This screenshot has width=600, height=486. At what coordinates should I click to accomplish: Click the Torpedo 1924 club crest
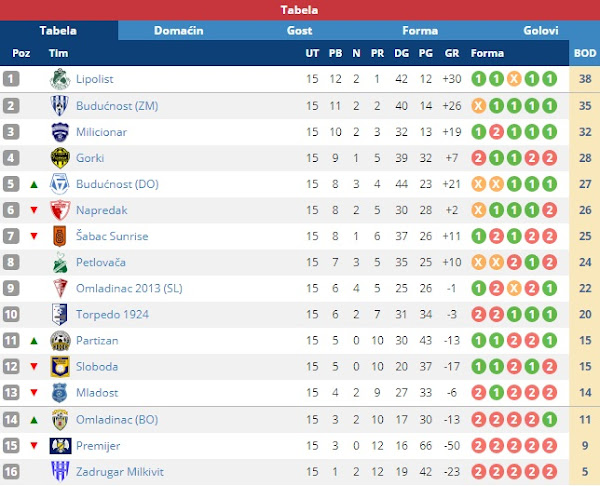pos(60,314)
